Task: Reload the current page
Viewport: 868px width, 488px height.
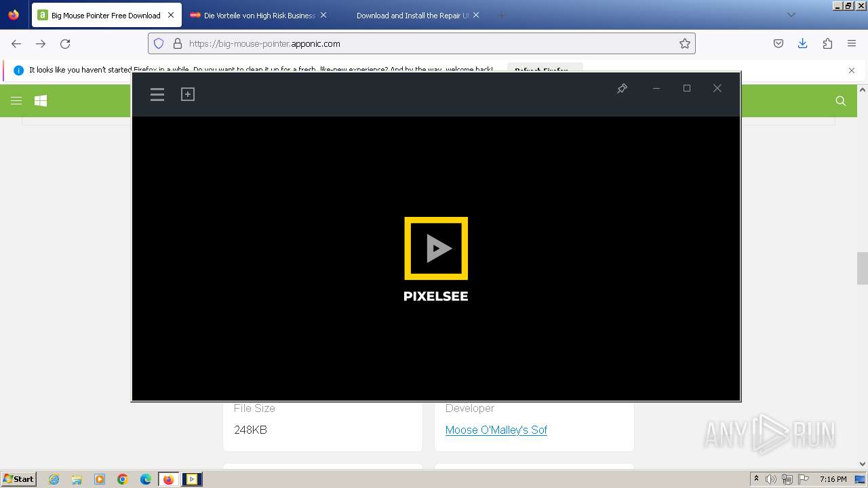Action: 65,43
